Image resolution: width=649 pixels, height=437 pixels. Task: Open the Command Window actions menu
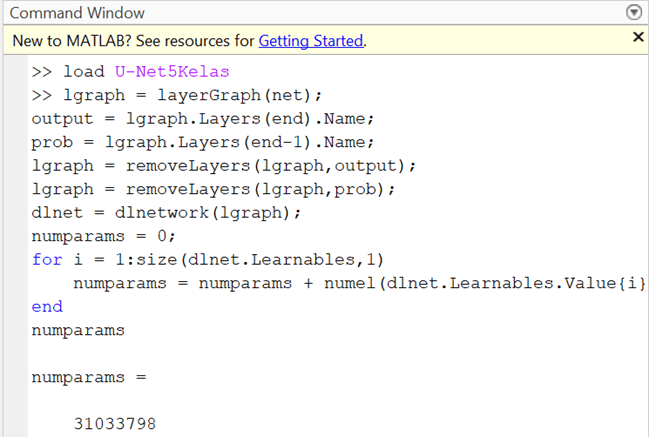point(633,13)
